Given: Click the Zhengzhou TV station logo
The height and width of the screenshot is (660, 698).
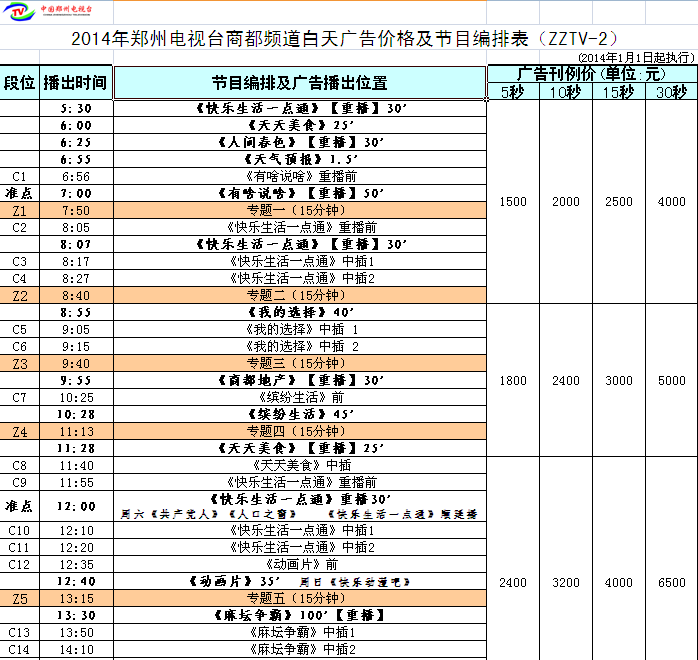Looking at the screenshot, I should tap(47, 11).
